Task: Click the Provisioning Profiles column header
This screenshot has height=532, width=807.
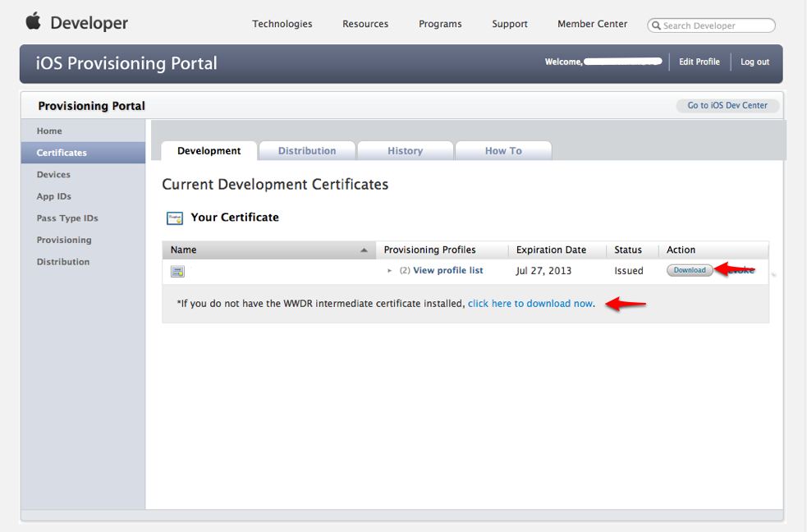Action: (x=442, y=250)
